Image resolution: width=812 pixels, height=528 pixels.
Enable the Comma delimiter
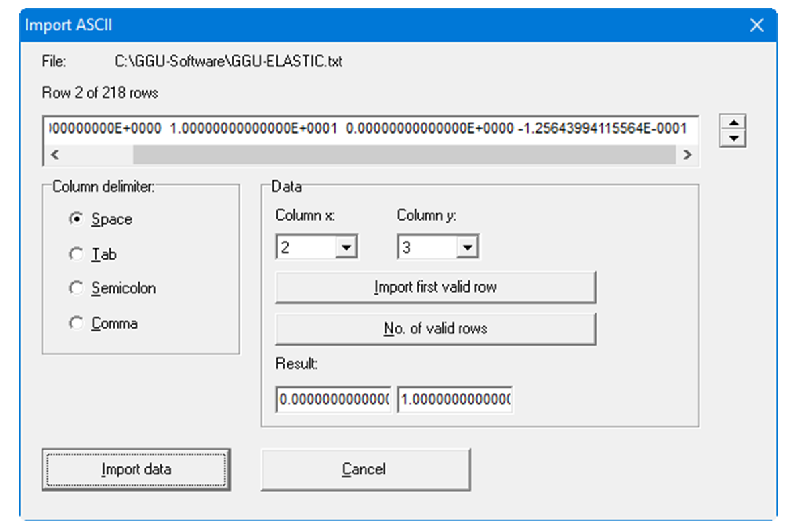point(76,323)
